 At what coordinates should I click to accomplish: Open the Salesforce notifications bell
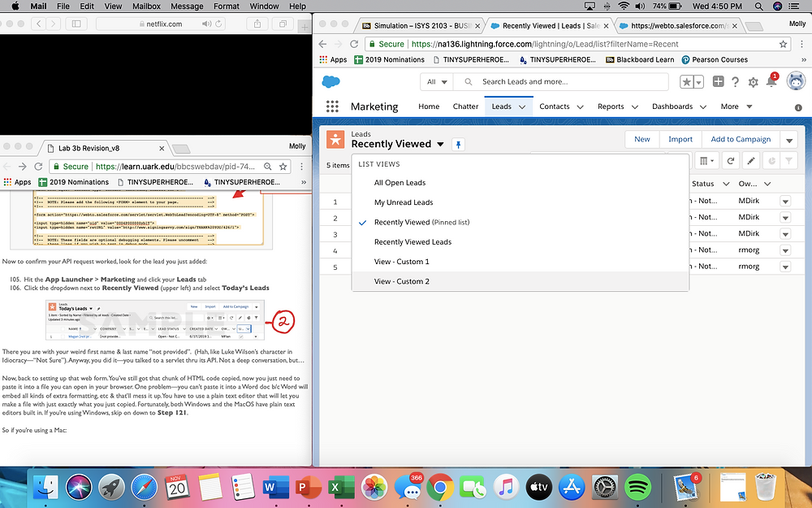pos(771,81)
